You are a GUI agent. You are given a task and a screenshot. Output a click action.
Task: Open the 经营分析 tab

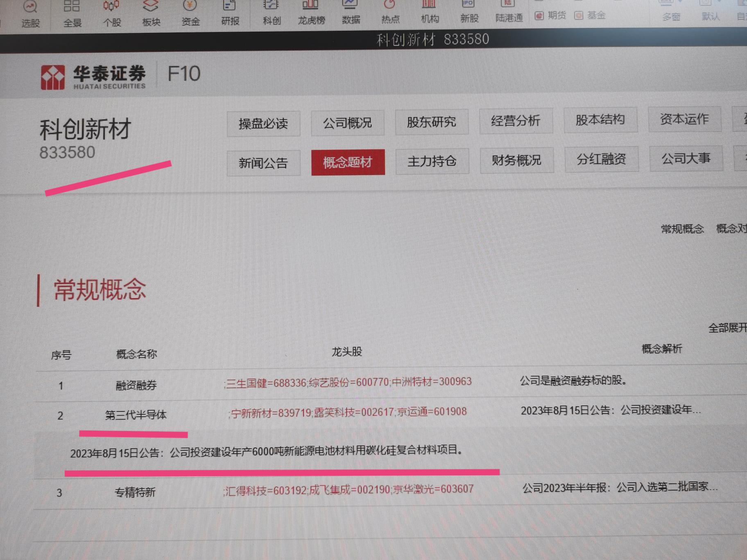point(516,120)
